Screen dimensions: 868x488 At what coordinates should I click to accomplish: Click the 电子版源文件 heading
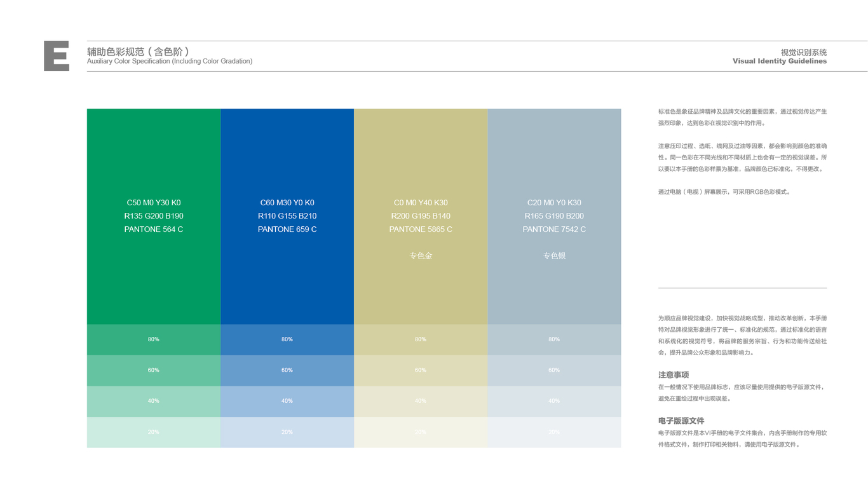pyautogui.click(x=681, y=421)
